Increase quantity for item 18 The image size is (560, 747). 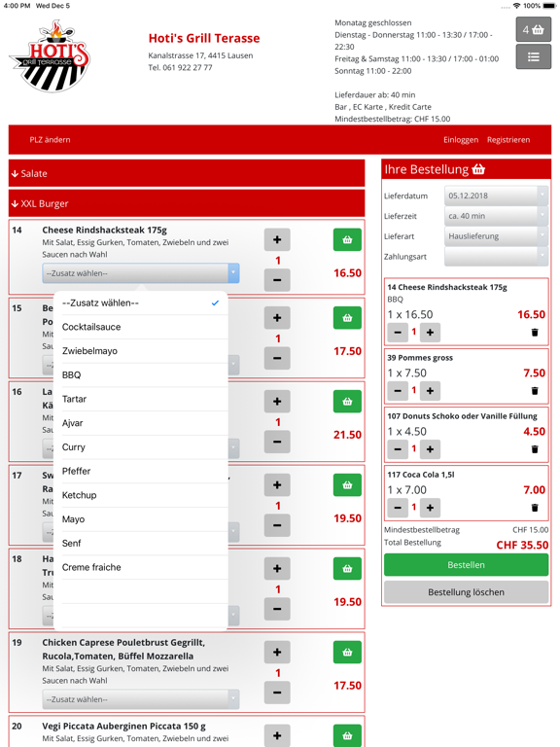(277, 569)
